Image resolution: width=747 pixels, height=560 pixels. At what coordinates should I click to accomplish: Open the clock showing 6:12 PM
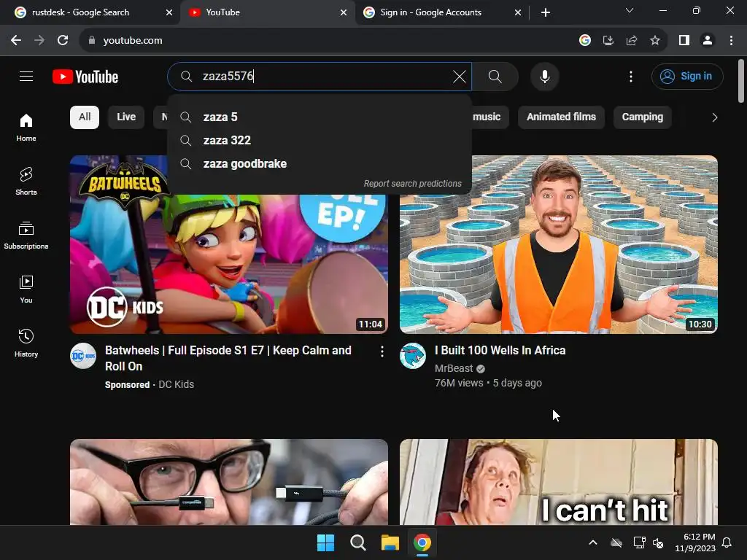[x=695, y=542]
